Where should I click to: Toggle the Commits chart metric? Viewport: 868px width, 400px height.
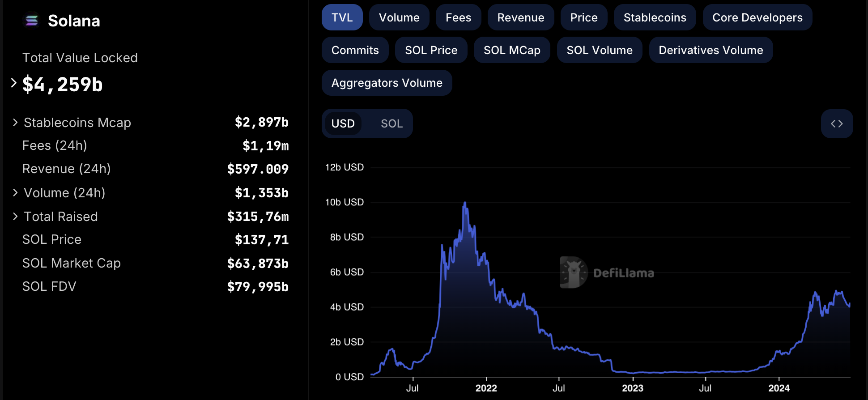(x=355, y=50)
